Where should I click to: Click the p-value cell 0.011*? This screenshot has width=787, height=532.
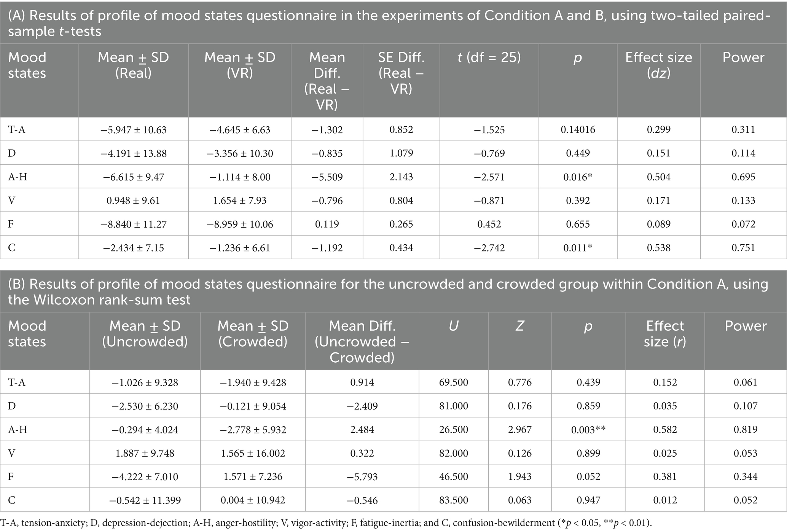click(x=578, y=248)
